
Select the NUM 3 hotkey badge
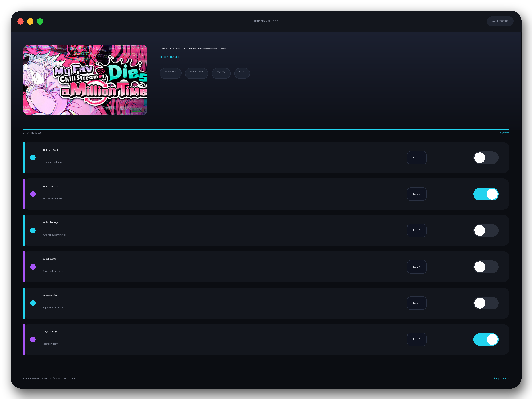[x=417, y=230]
